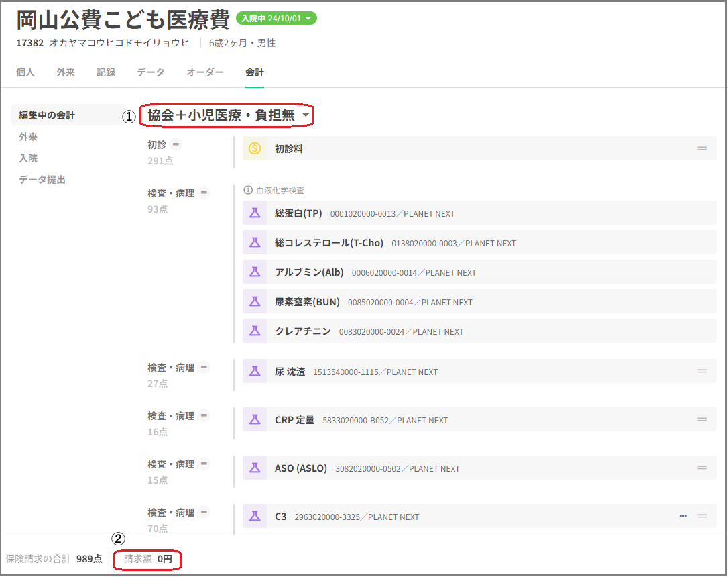Click the 血液化学検査 group heading
This screenshot has width=728, height=577.
point(280,190)
